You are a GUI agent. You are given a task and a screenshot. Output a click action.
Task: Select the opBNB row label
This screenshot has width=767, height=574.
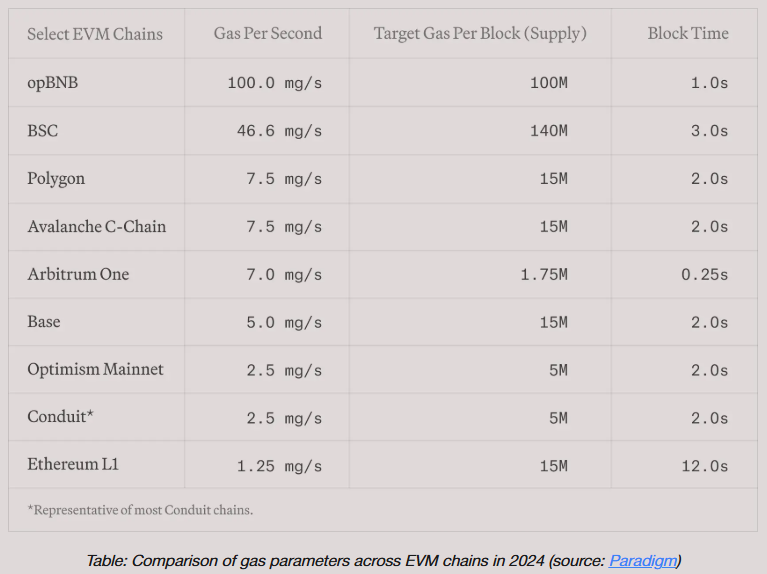pos(52,83)
